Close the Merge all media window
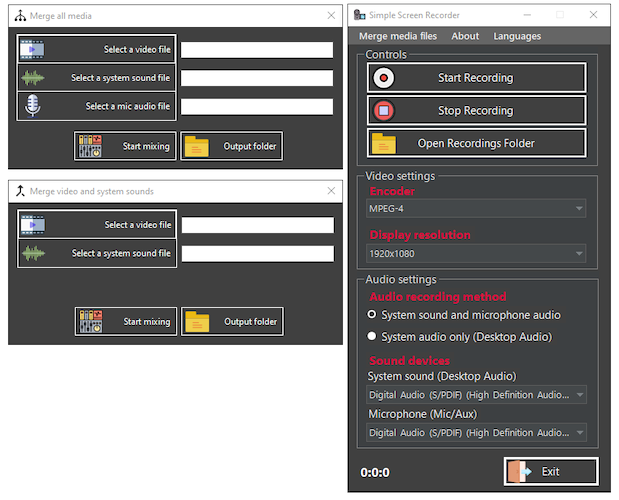Image resolution: width=619 pixels, height=500 pixels. coord(331,15)
